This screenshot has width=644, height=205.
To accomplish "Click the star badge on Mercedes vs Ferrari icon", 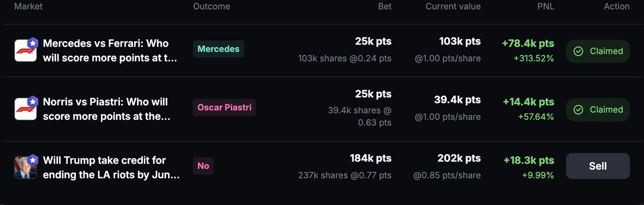I will 33,41.
